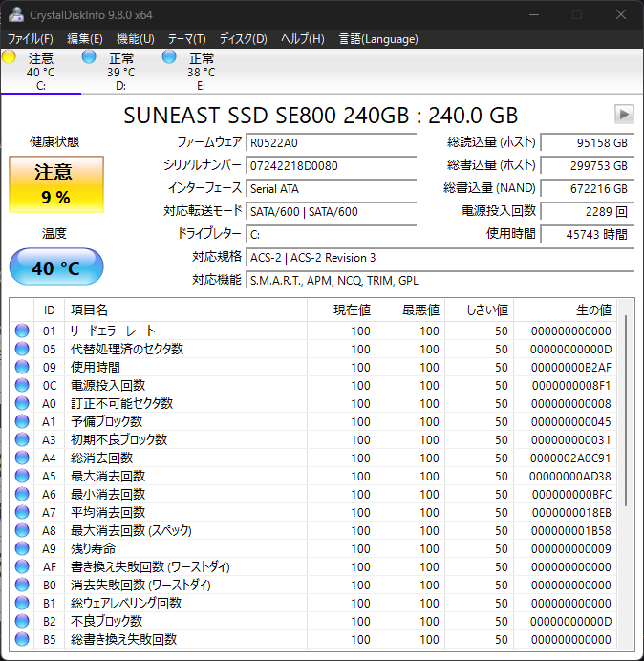Click status icon for B5 総書き換え失敗回数
Screen dimensions: 644x661
[x=22, y=639]
